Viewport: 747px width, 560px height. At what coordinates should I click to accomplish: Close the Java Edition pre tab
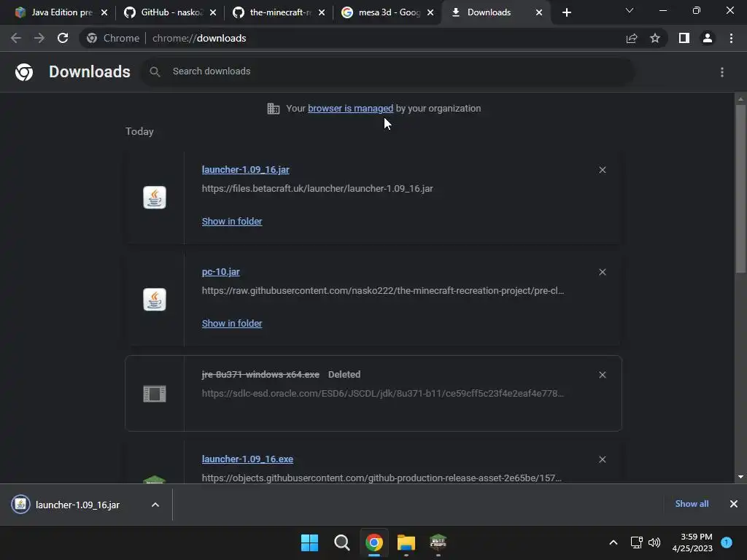pyautogui.click(x=104, y=12)
